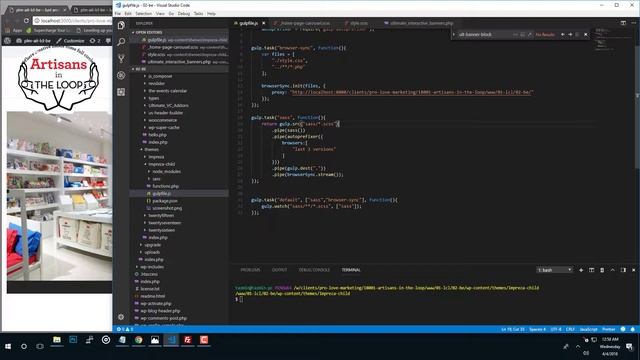Click the JavaScript language mode in status bar

point(588,329)
